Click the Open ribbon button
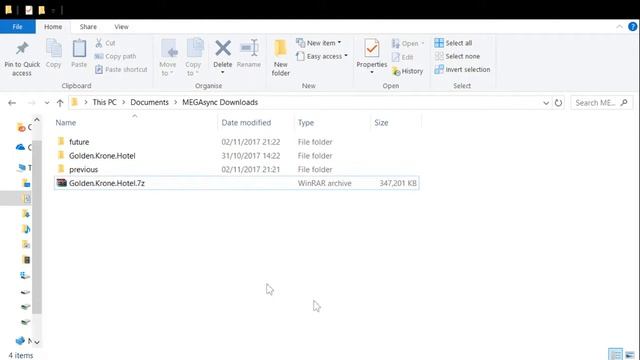This screenshot has height=360, width=640. point(408,43)
